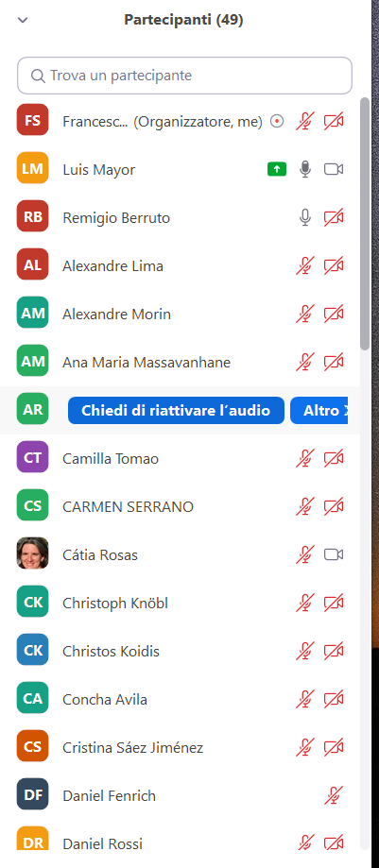Screen dimensions: 379x868
Task: Click the FS organizer avatar badge
Action: [x=33, y=120]
